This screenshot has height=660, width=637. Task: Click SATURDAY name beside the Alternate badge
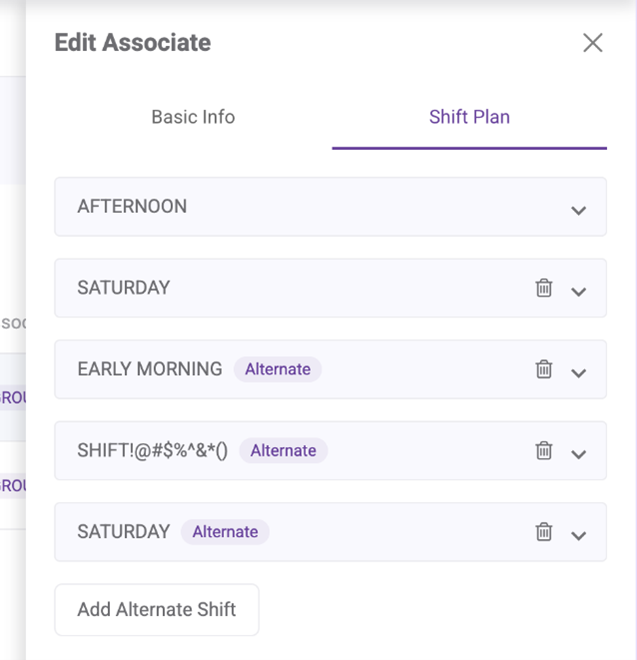124,531
